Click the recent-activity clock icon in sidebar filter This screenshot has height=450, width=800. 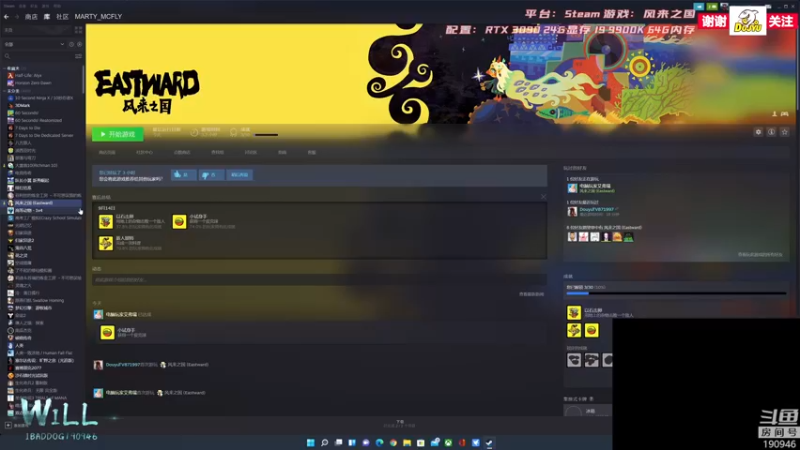click(71, 44)
